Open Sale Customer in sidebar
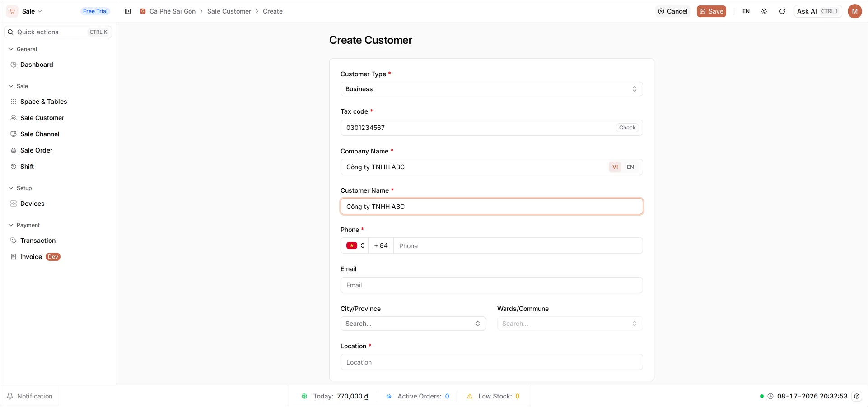Image resolution: width=868 pixels, height=407 pixels. tap(58, 118)
